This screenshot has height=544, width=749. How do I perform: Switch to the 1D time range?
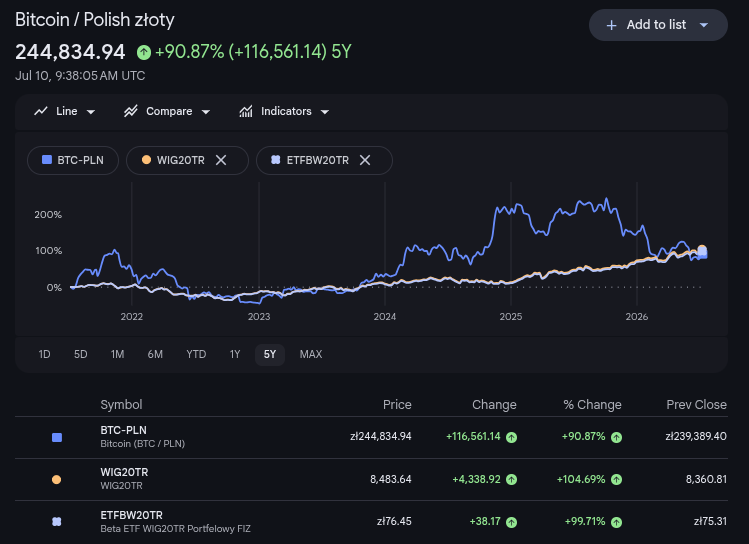tap(44, 354)
